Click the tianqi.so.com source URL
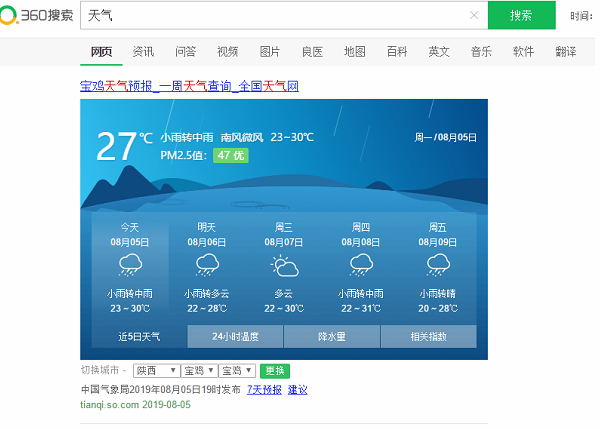 click(109, 405)
